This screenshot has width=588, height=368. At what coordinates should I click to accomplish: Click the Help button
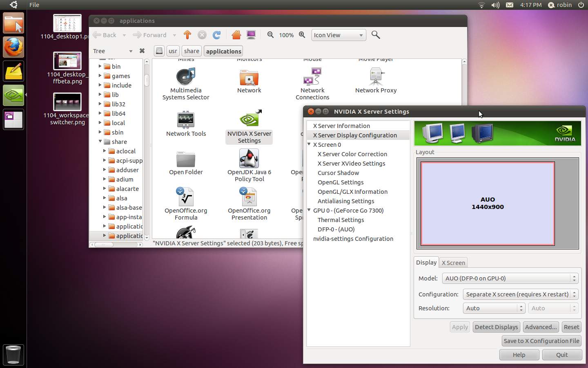click(519, 355)
